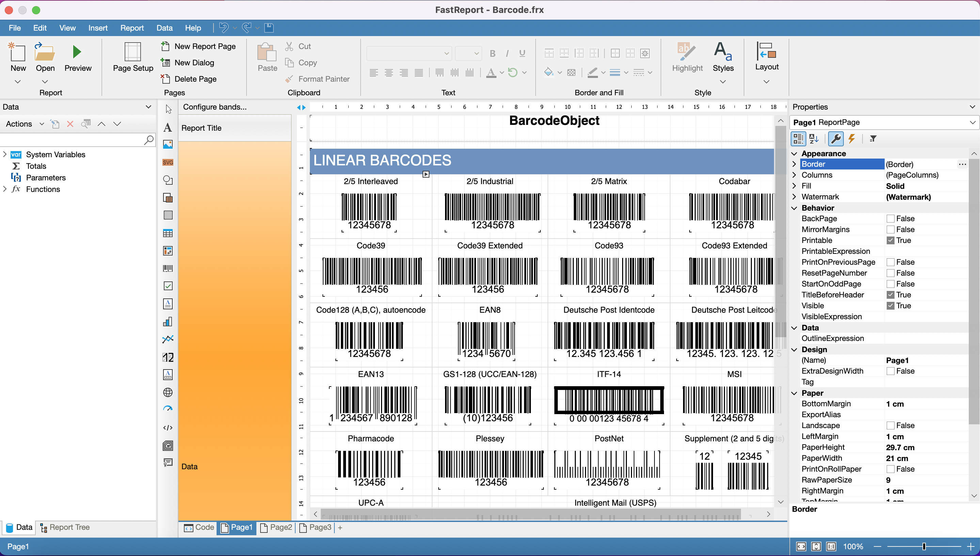Viewport: 980px width, 556px height.
Task: Toggle Landscape checkbox
Action: (x=890, y=425)
